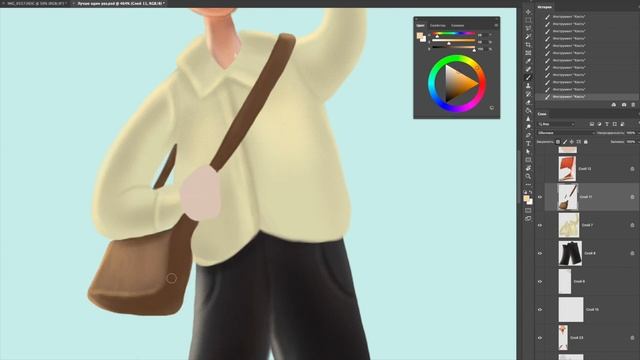Hide layer Слой 10

(x=540, y=310)
